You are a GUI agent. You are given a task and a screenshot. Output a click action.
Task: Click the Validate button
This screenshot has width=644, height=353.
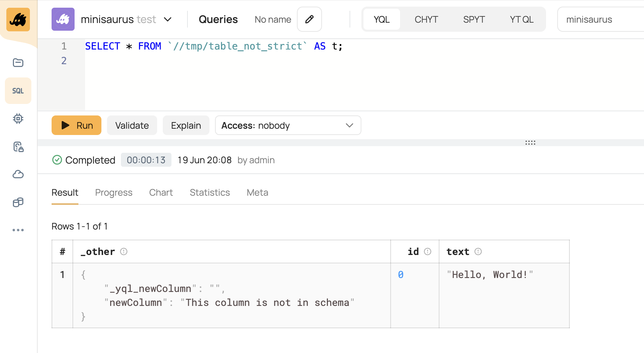click(132, 125)
